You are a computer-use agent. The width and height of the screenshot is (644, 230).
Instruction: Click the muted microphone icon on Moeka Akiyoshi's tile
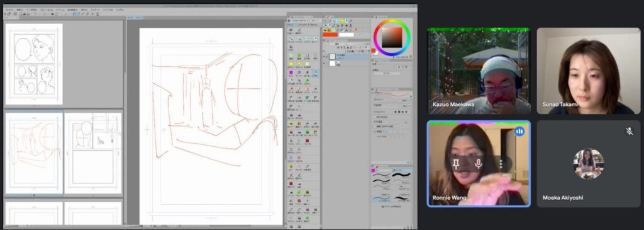[629, 131]
